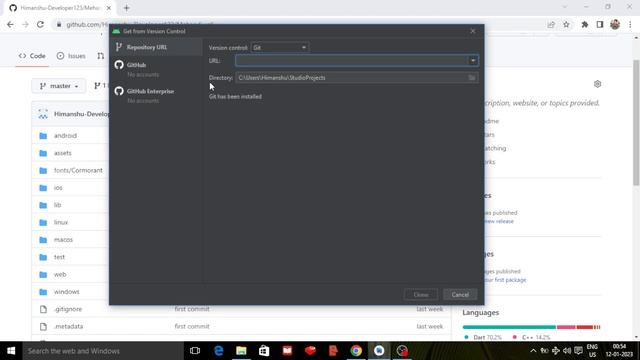The width and height of the screenshot is (640, 360).
Task: Open Microsoft Store from taskbar
Action: pos(264,351)
